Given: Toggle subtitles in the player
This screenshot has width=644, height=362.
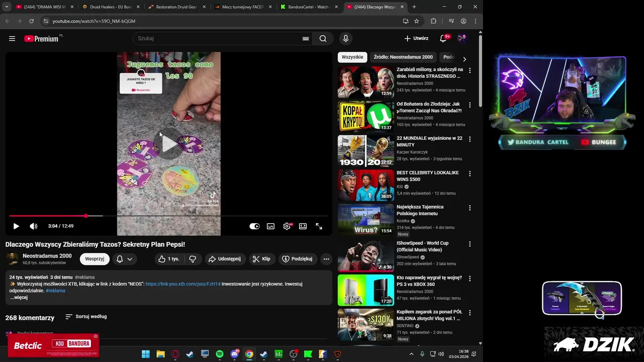Looking at the screenshot, I should (271, 226).
